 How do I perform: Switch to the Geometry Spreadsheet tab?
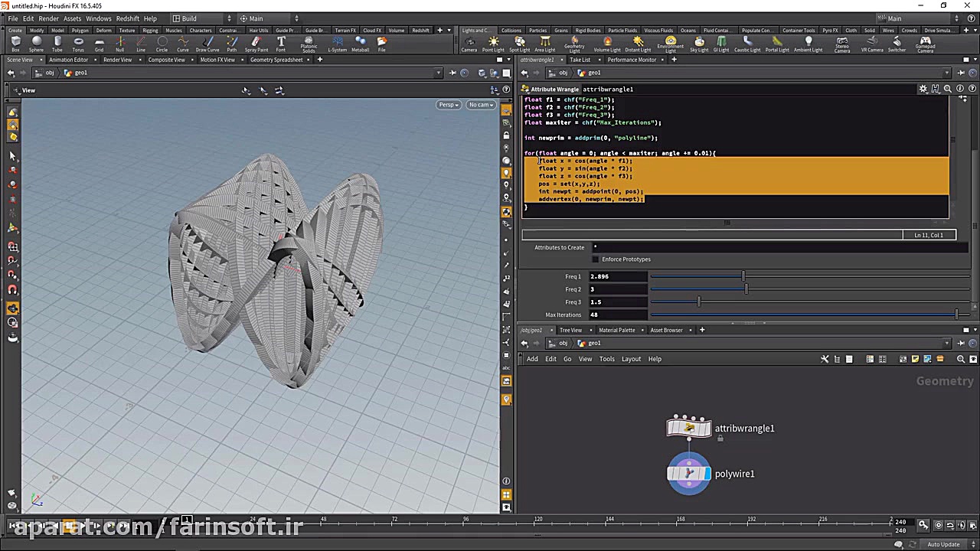click(x=276, y=60)
